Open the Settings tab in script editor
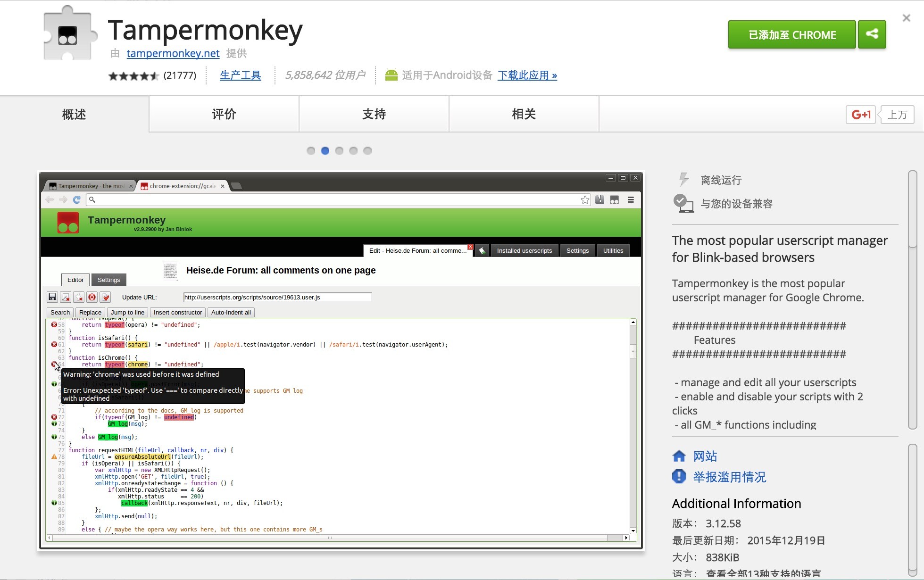The width and height of the screenshot is (924, 580). tap(108, 279)
